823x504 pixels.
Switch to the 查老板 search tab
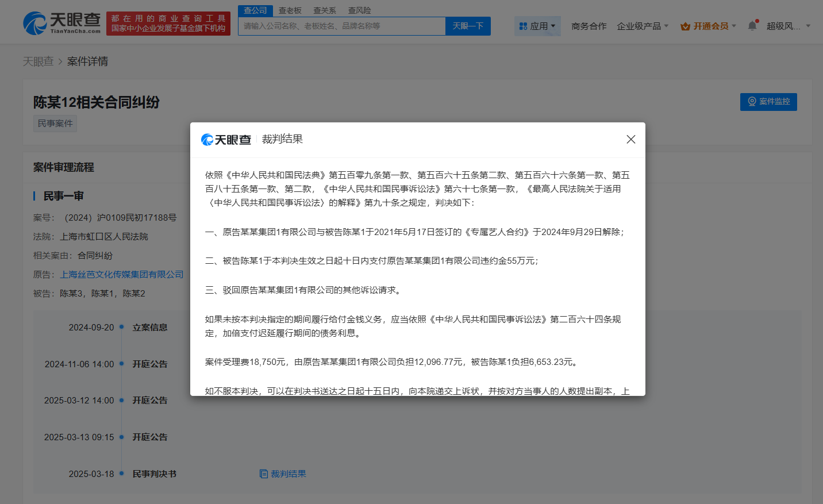290,10
